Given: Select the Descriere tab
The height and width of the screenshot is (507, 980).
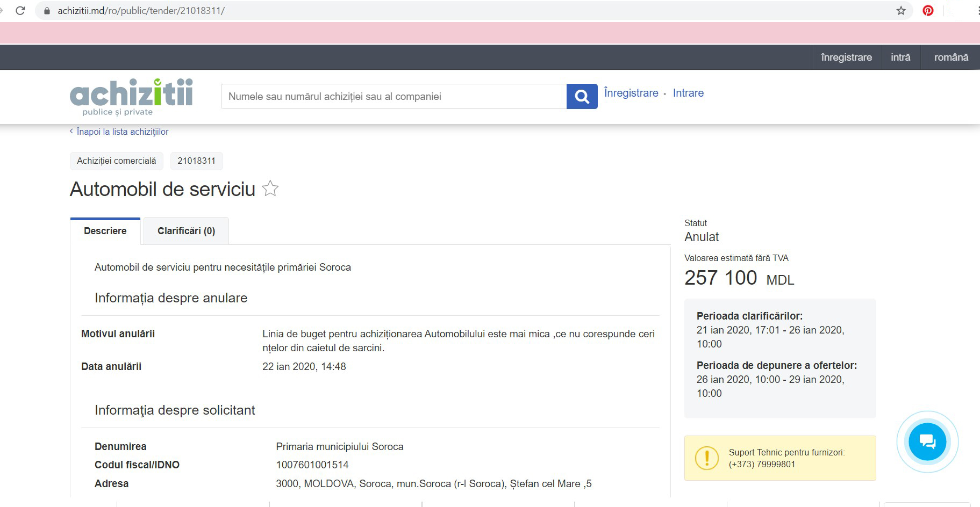Looking at the screenshot, I should pos(105,231).
